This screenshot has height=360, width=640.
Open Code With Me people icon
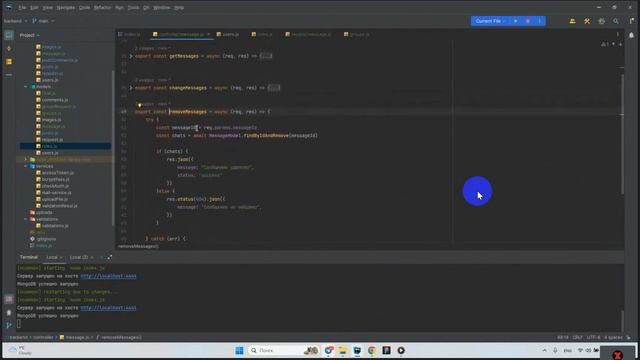coord(572,21)
